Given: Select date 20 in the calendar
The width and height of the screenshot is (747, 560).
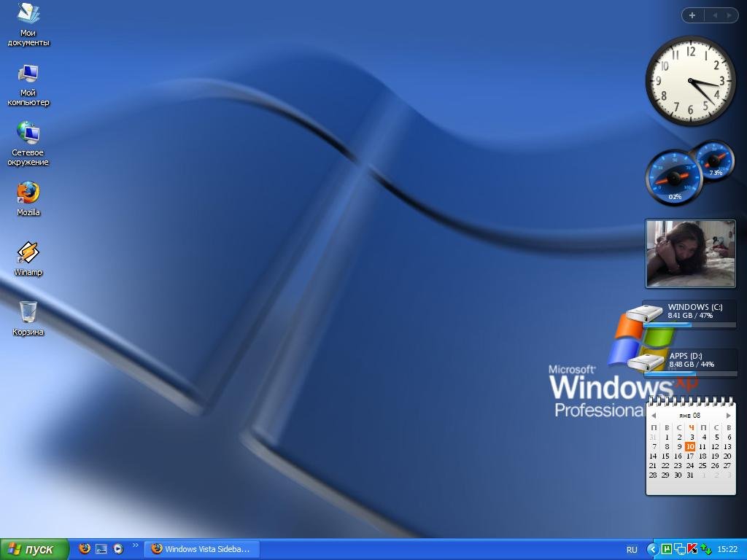Looking at the screenshot, I should (727, 456).
